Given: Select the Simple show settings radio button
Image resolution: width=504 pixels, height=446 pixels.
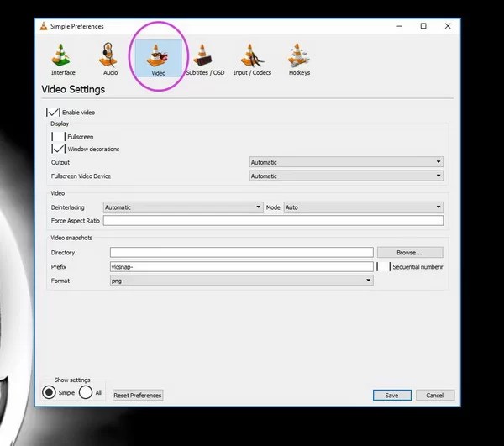Looking at the screenshot, I should click(x=49, y=392).
